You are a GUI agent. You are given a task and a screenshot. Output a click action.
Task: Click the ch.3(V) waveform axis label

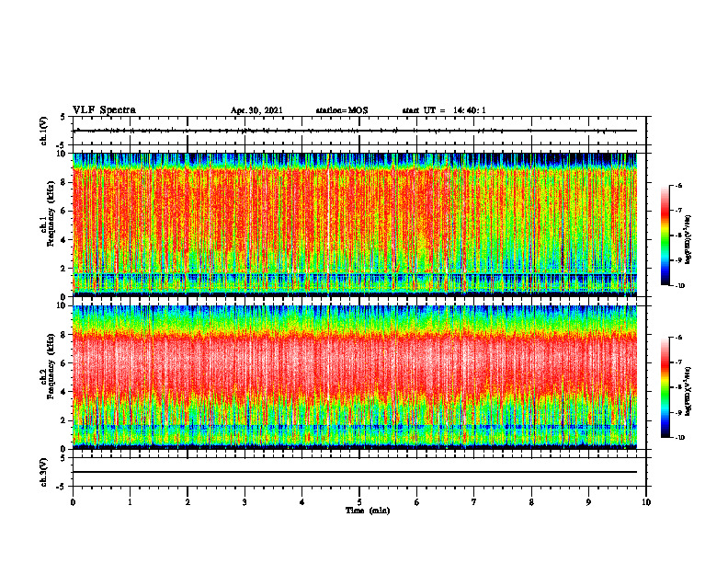(44, 473)
